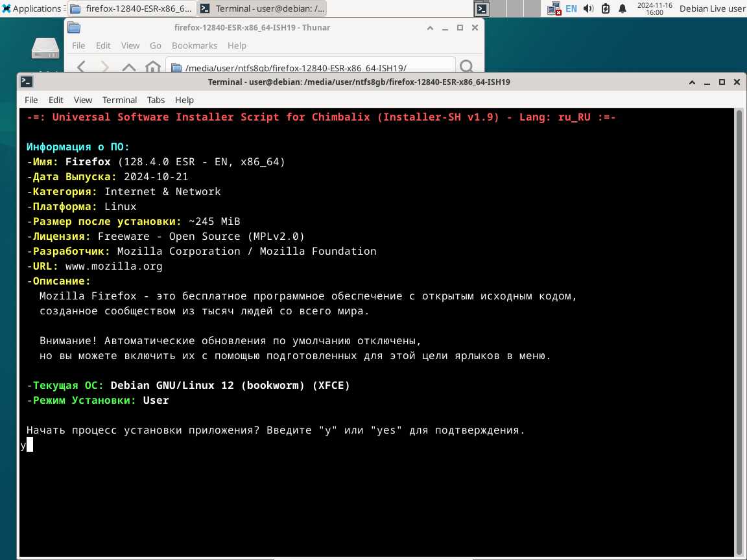747x560 pixels.
Task: Switch to the Thunar firefox-12840 taskbar button
Action: coord(132,8)
